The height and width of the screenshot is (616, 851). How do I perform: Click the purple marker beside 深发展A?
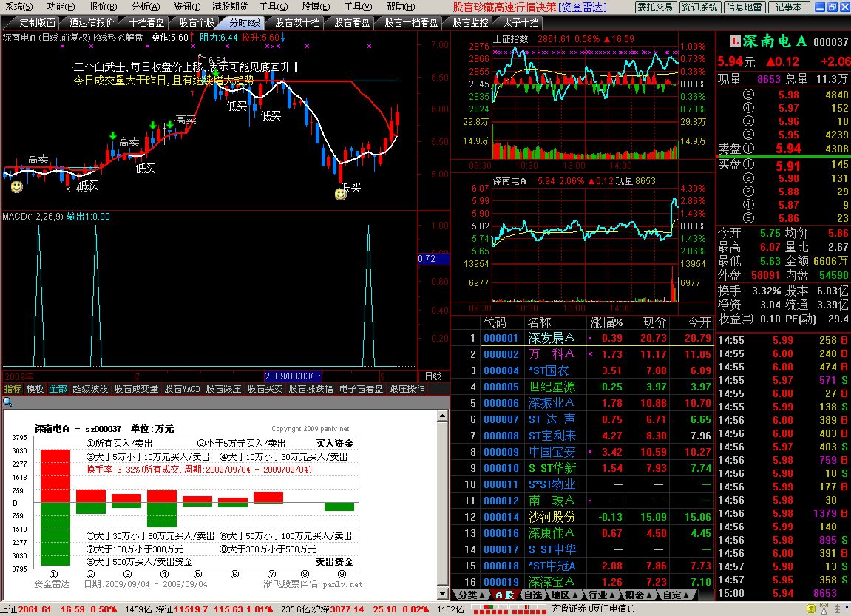point(590,338)
